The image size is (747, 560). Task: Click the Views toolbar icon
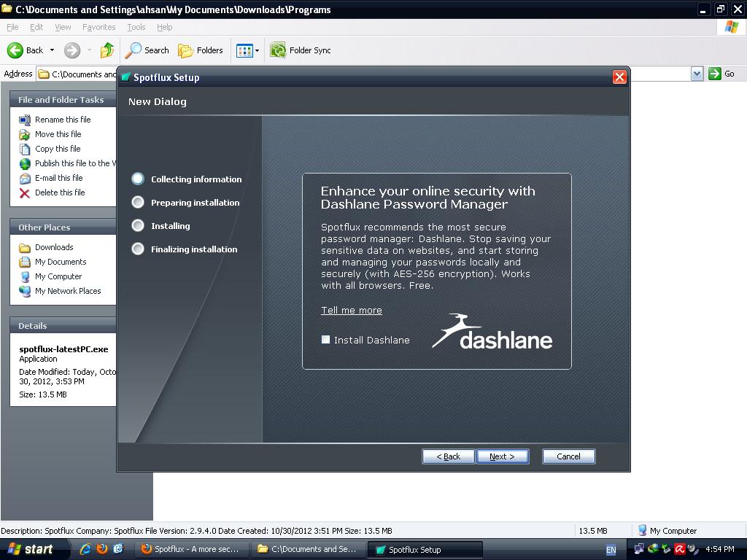tap(244, 50)
